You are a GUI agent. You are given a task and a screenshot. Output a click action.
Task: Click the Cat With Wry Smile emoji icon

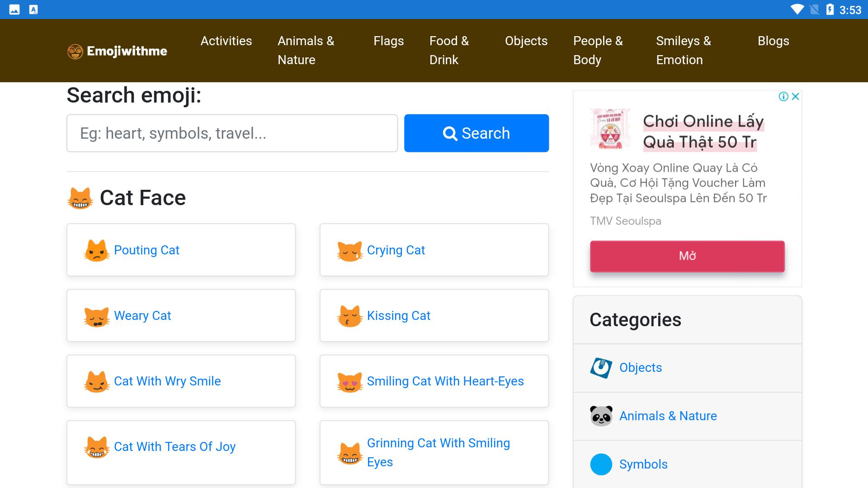coord(97,381)
